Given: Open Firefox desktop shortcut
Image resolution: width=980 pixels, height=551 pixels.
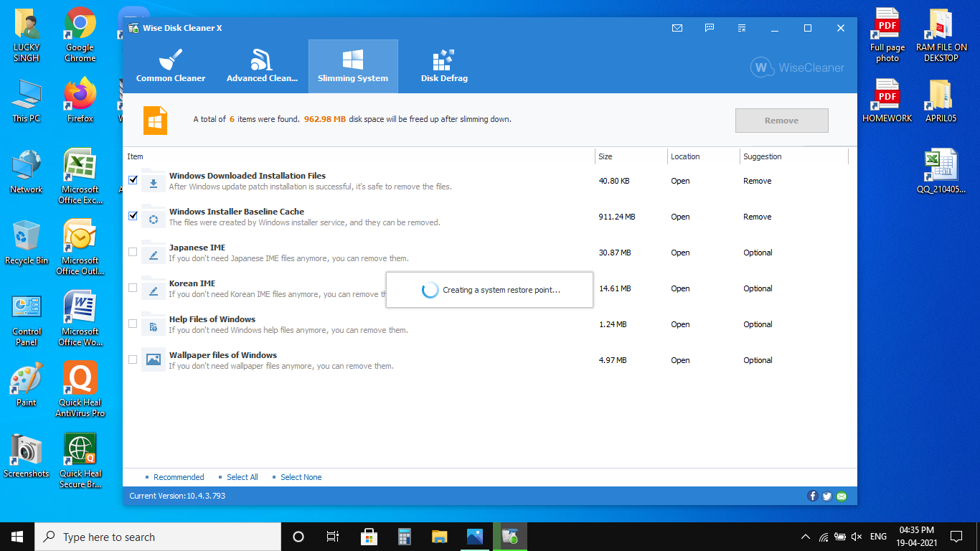Looking at the screenshot, I should [x=80, y=101].
